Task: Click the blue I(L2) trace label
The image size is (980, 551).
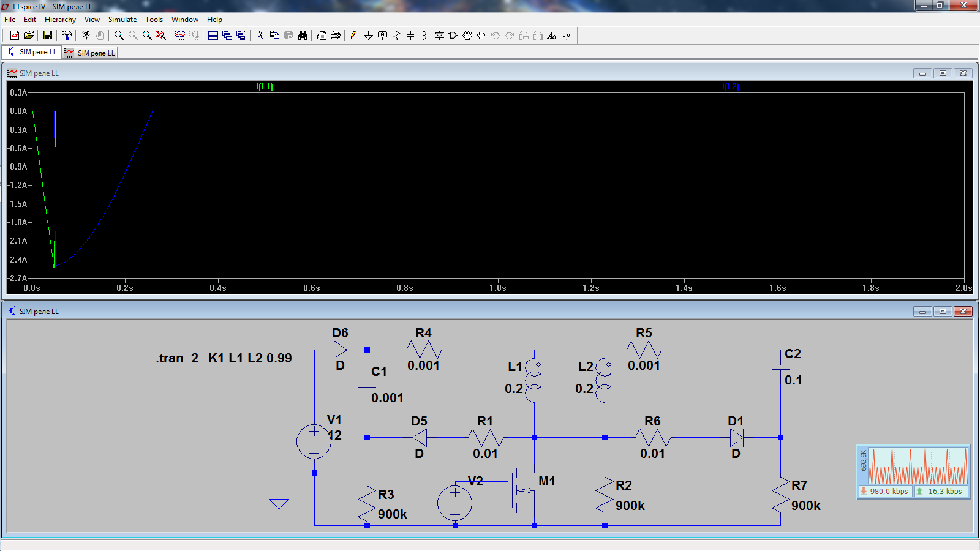Action: [730, 87]
